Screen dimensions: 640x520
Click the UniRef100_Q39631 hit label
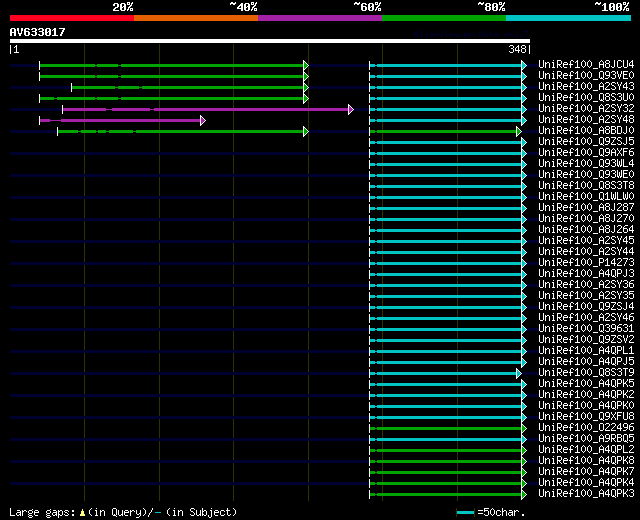[x=585, y=329]
